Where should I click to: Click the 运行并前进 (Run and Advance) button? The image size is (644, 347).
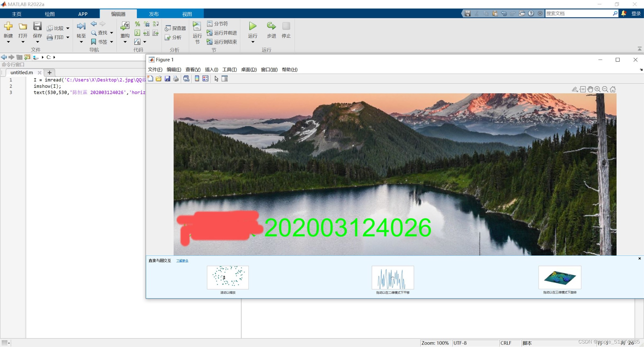pyautogui.click(x=222, y=33)
